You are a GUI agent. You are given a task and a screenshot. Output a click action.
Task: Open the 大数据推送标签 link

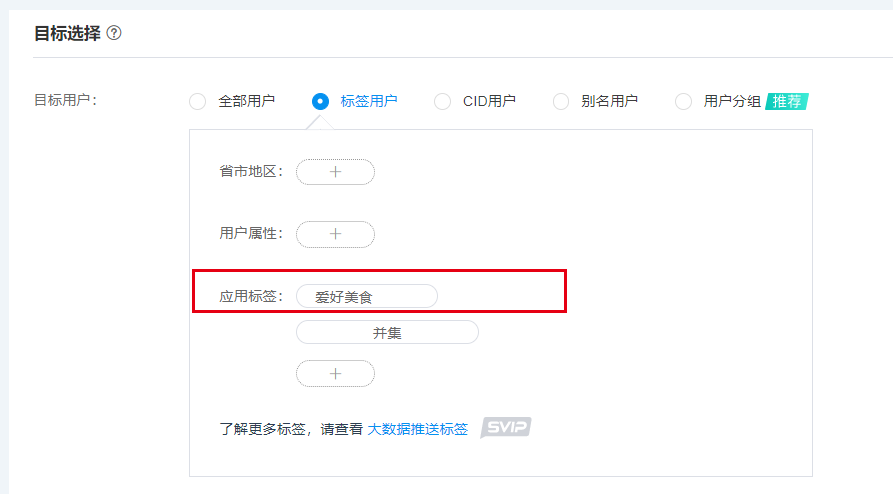point(417,429)
